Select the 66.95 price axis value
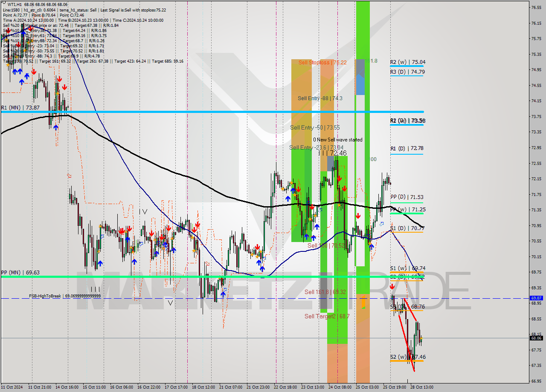Viewport: 546px width, 392px height. tap(536, 381)
